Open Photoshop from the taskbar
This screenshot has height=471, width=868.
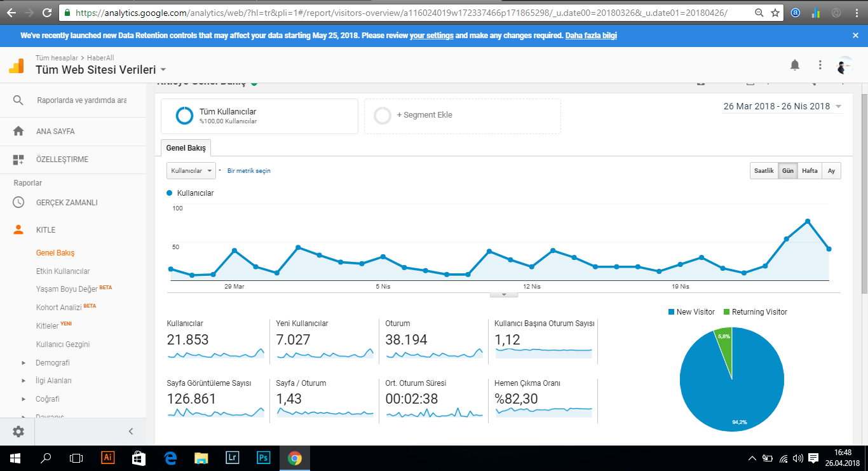tap(264, 458)
